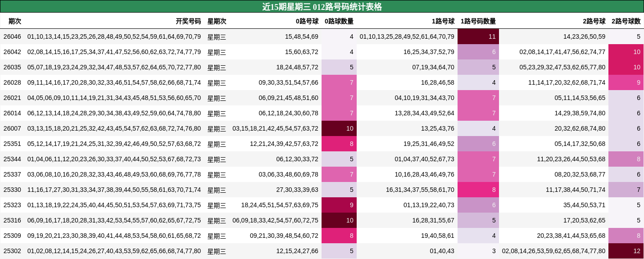Select the 2路号球 column header
This screenshot has width=644, height=259.
[594, 21]
